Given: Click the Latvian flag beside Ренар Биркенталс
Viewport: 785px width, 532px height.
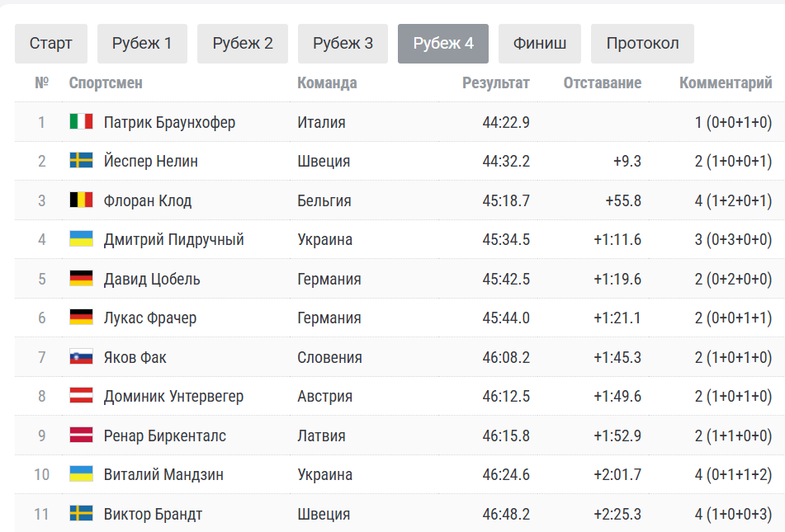Looking at the screenshot, I should tap(80, 435).
